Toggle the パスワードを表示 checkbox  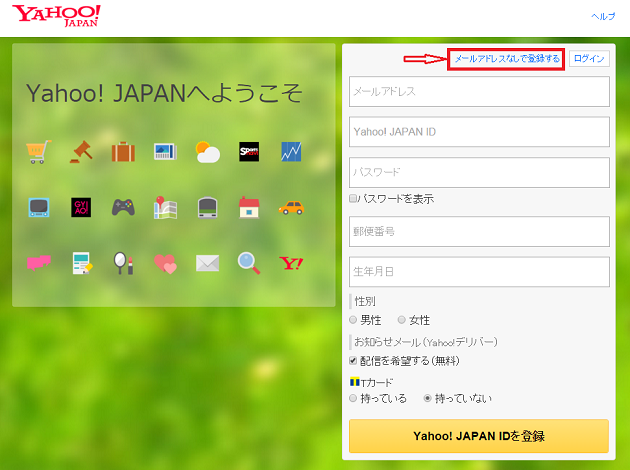pyautogui.click(x=353, y=198)
